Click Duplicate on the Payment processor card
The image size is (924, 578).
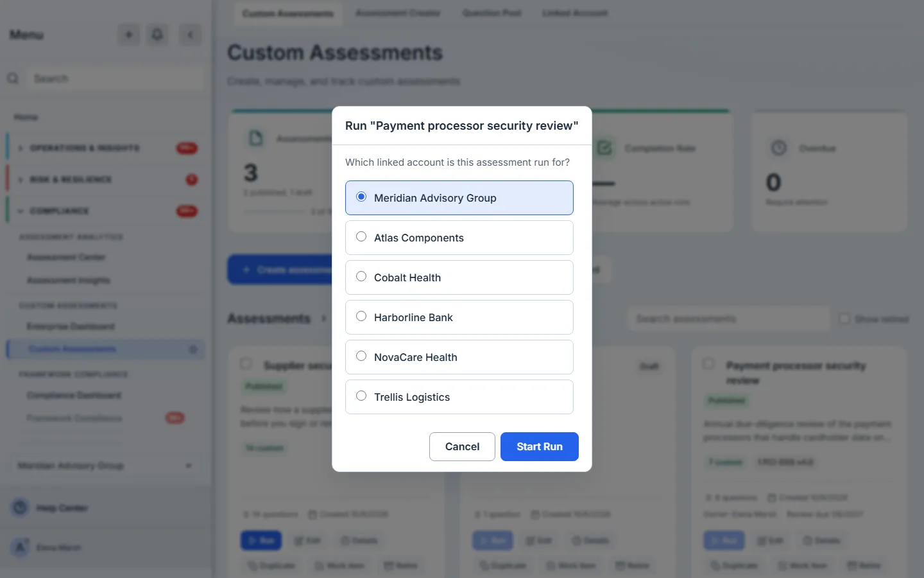pyautogui.click(x=735, y=565)
